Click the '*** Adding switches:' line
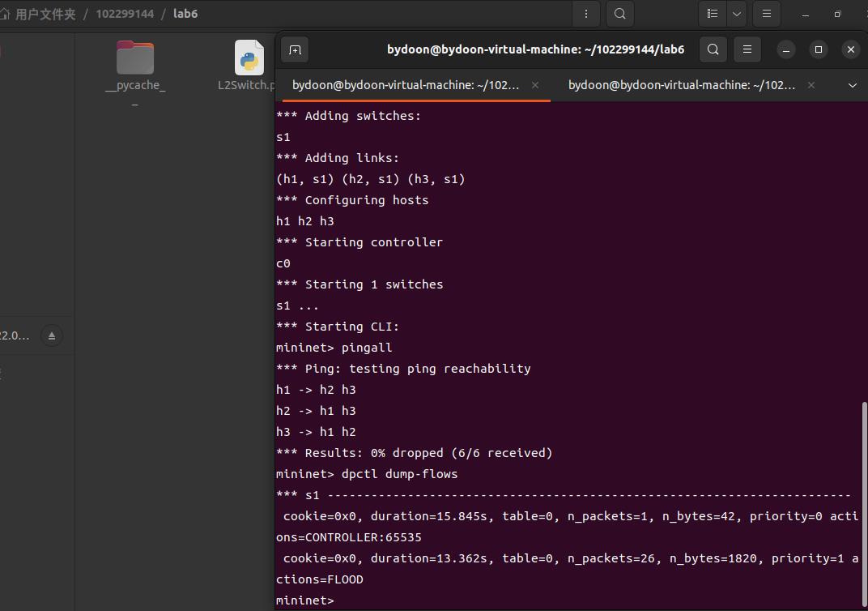The image size is (868, 611). [349, 117]
